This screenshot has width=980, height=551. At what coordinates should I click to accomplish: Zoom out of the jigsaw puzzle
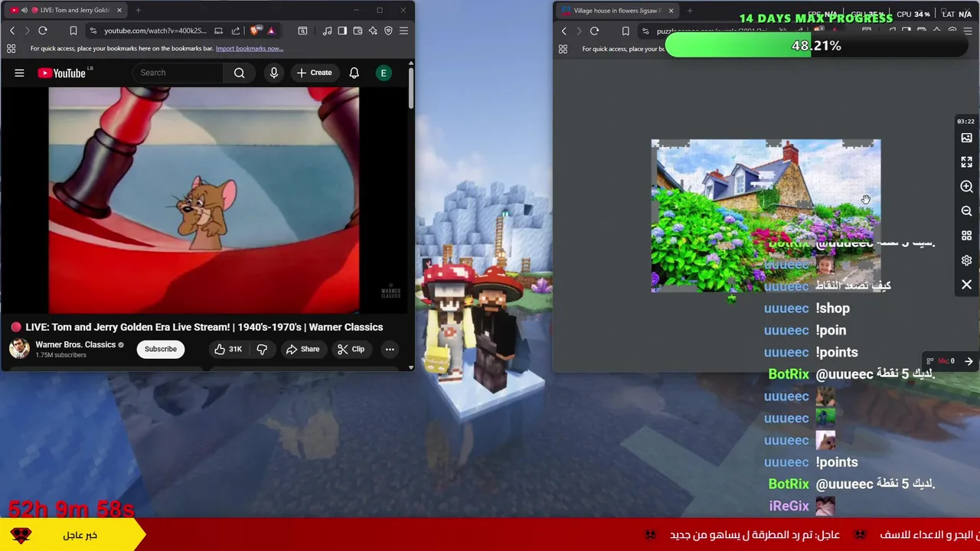(966, 211)
